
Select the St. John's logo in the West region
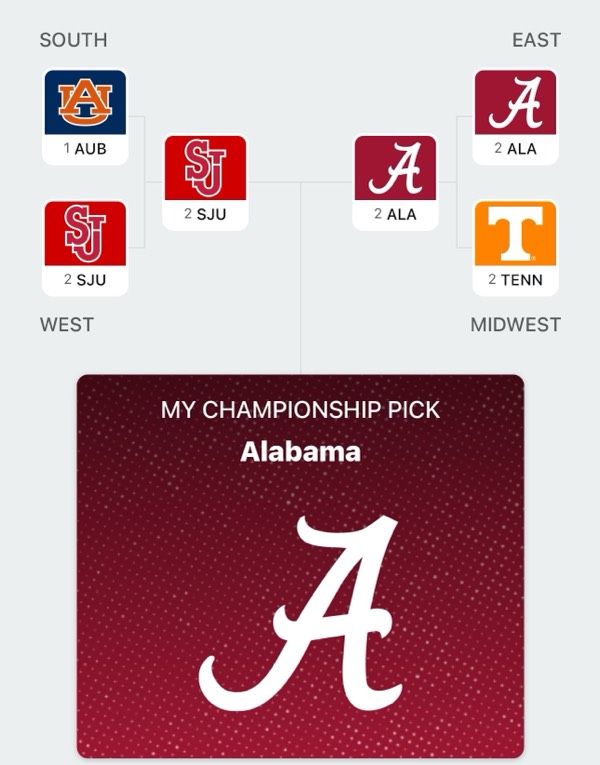pos(85,234)
